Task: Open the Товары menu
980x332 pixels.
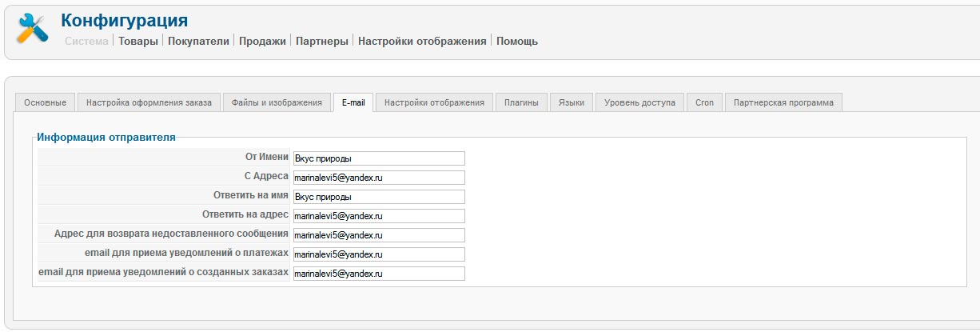Action: click(138, 42)
